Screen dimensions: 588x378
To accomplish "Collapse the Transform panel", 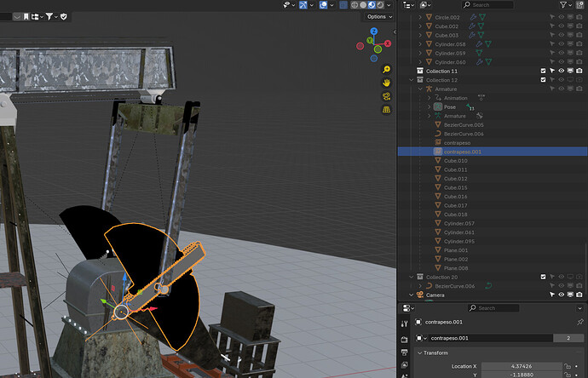I will (419, 352).
